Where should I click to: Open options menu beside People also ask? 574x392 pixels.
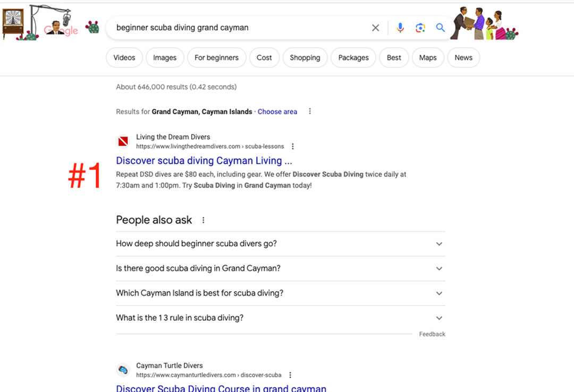click(203, 220)
